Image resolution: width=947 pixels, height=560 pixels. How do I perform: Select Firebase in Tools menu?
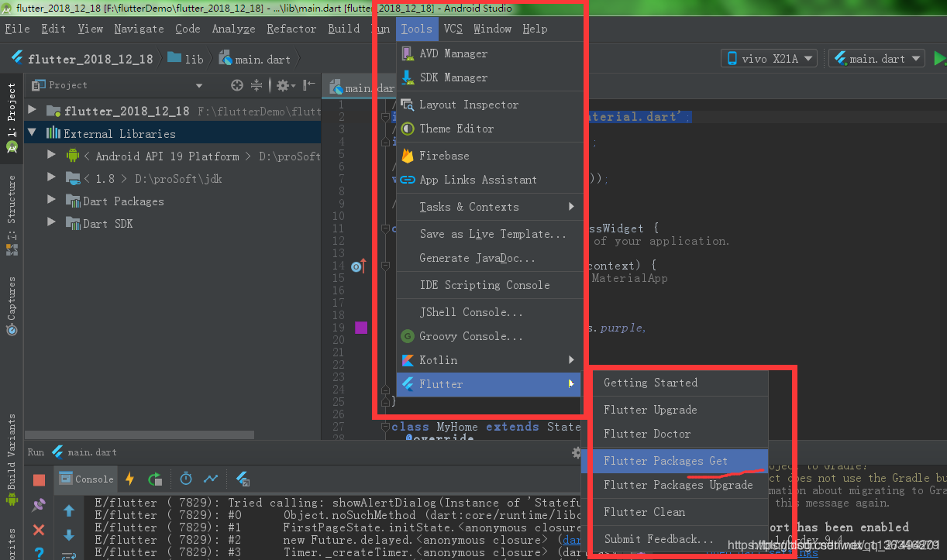tap(489, 156)
